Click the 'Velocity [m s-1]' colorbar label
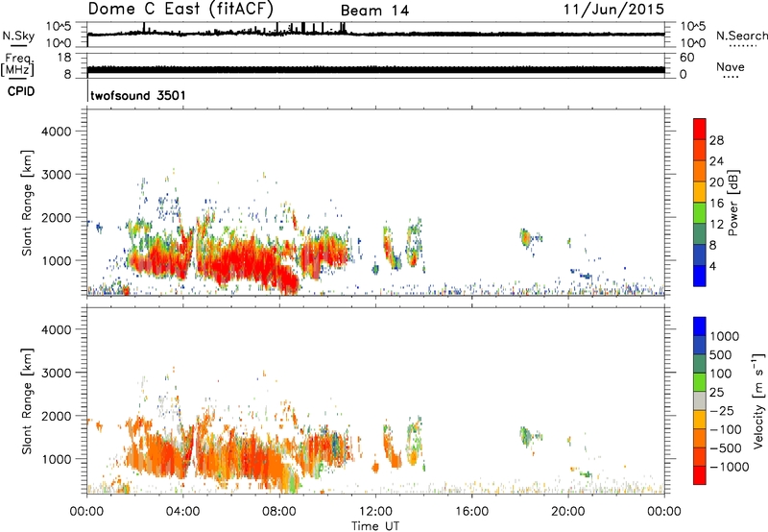Viewport: 768px width, 532px height. pyautogui.click(x=758, y=400)
